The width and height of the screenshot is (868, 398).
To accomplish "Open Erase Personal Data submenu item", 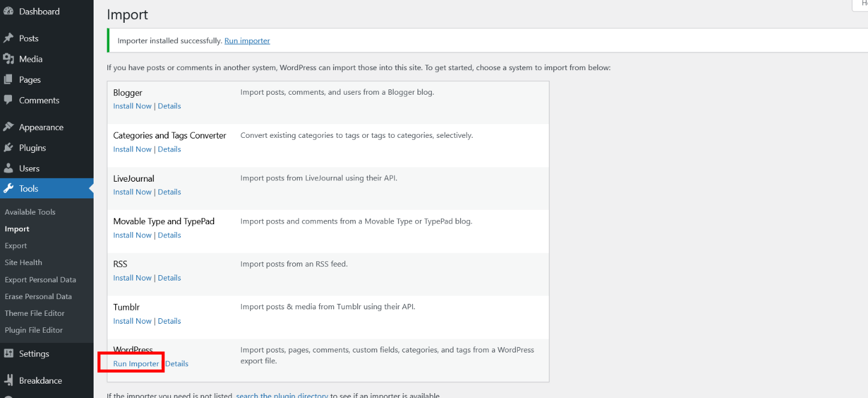I will [x=38, y=296].
